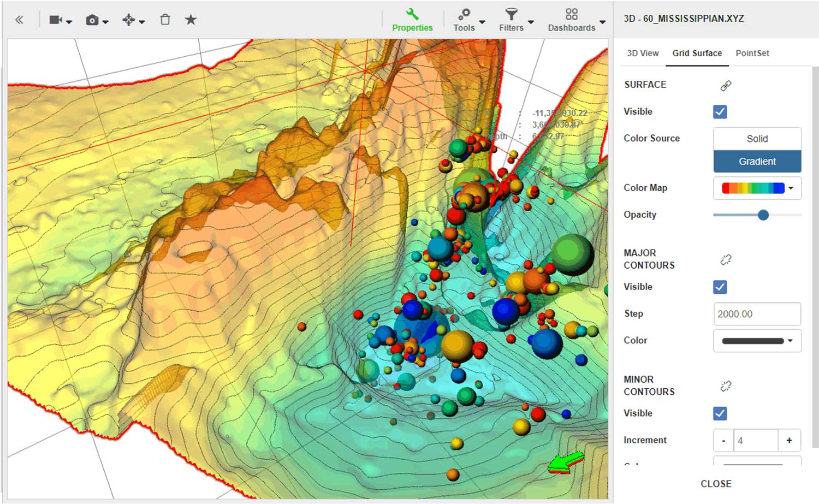Open Properties wrench tool
The image size is (819, 504).
pyautogui.click(x=412, y=20)
